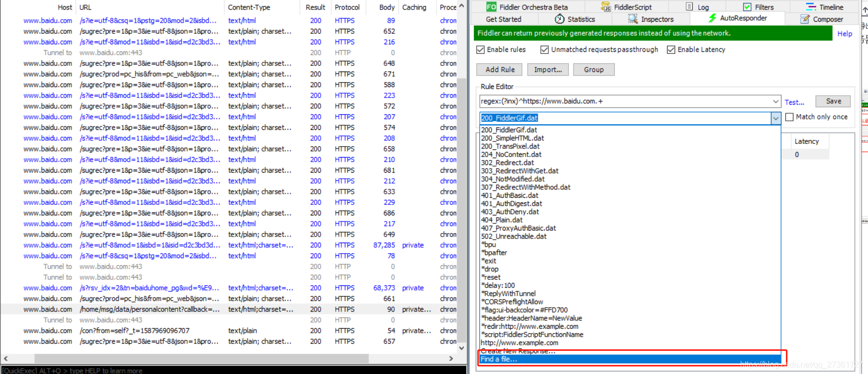Viewport: 868px width, 374px height.
Task: Sort sessions by Content-Type column header
Action: click(x=262, y=7)
